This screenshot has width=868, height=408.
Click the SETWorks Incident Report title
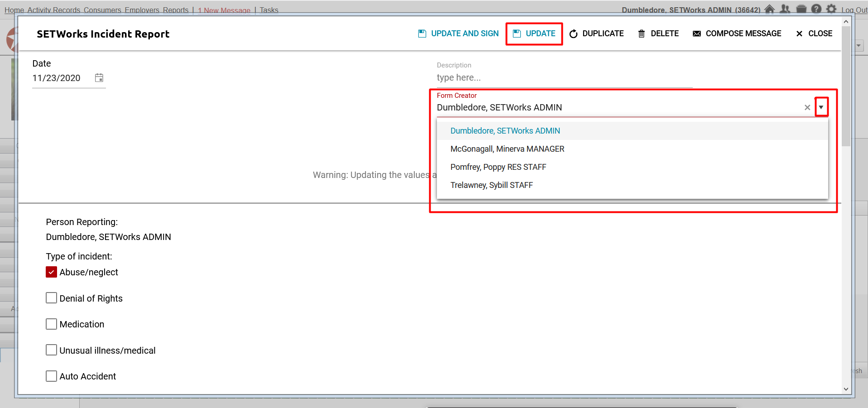pyautogui.click(x=103, y=34)
